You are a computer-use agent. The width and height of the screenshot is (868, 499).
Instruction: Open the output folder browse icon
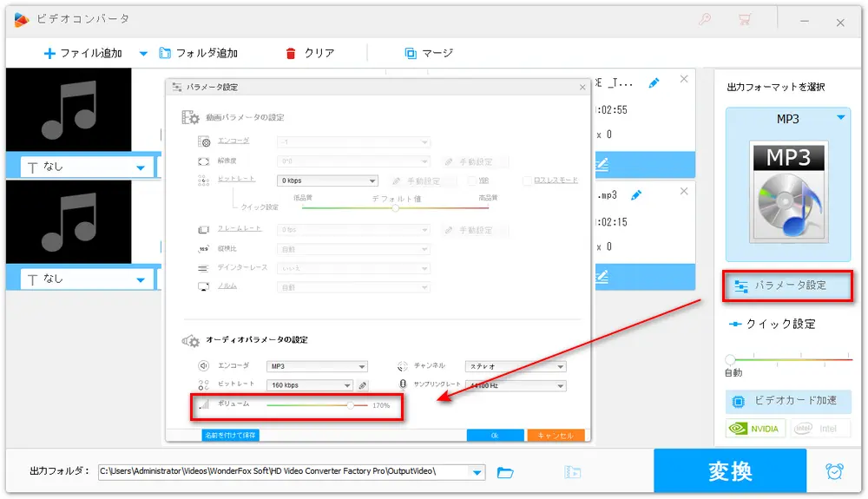coord(505,472)
